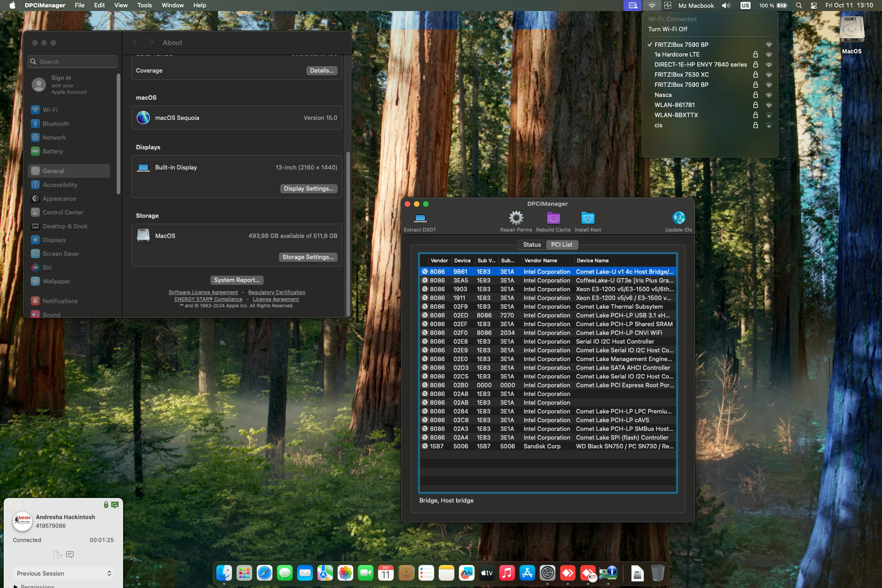
Task: Click the settings sidebar scrollbar
Action: coord(119,133)
